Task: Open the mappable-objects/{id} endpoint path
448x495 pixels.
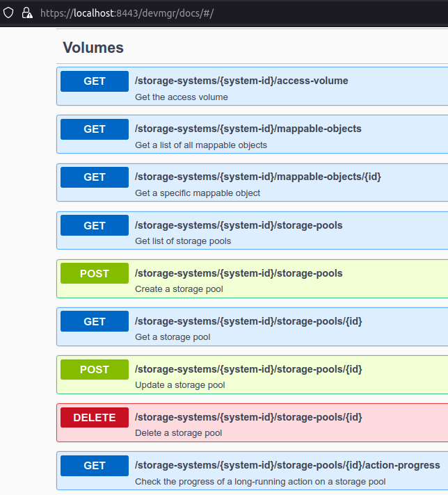Action: [x=258, y=177]
